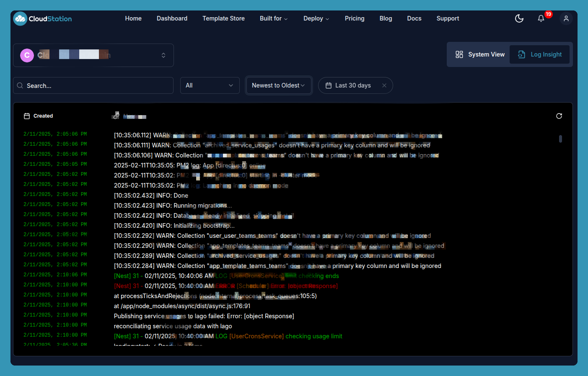This screenshot has height=376, width=588.
Task: Open the Blog link
Action: point(386,18)
